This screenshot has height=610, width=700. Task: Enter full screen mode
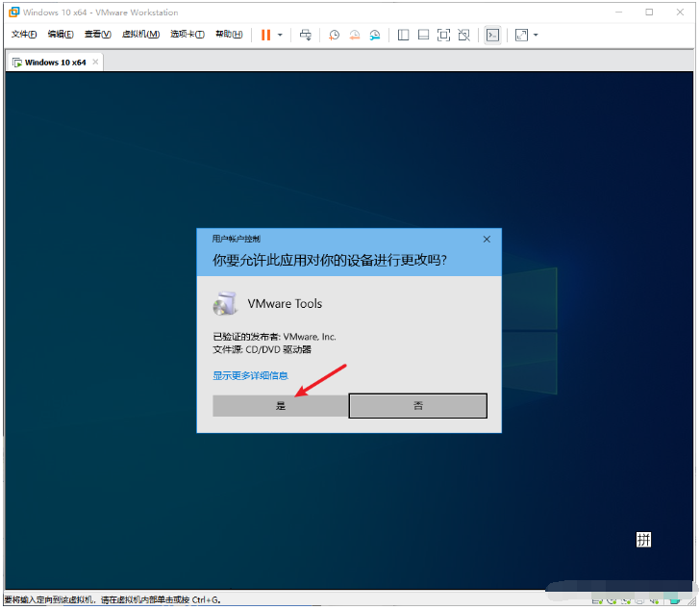[443, 35]
